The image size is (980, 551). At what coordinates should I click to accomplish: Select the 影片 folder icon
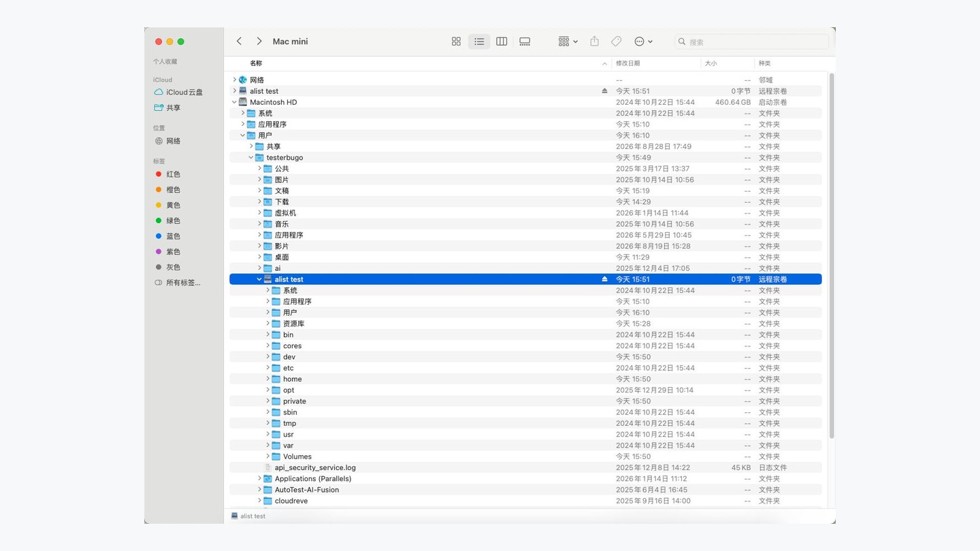pyautogui.click(x=268, y=246)
